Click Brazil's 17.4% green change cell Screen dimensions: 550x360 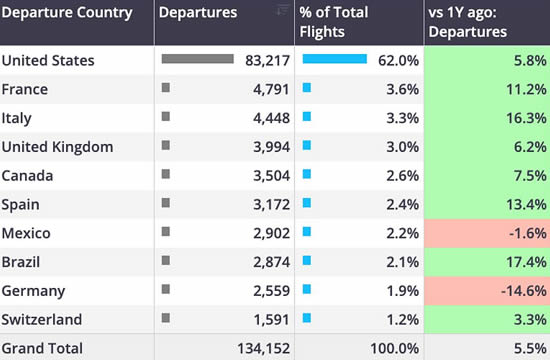pyautogui.click(x=487, y=262)
